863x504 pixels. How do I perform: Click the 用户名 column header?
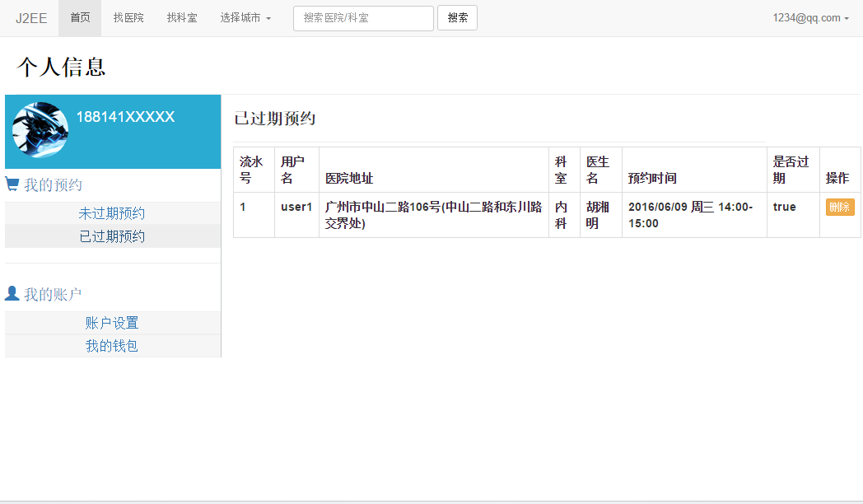pos(296,170)
